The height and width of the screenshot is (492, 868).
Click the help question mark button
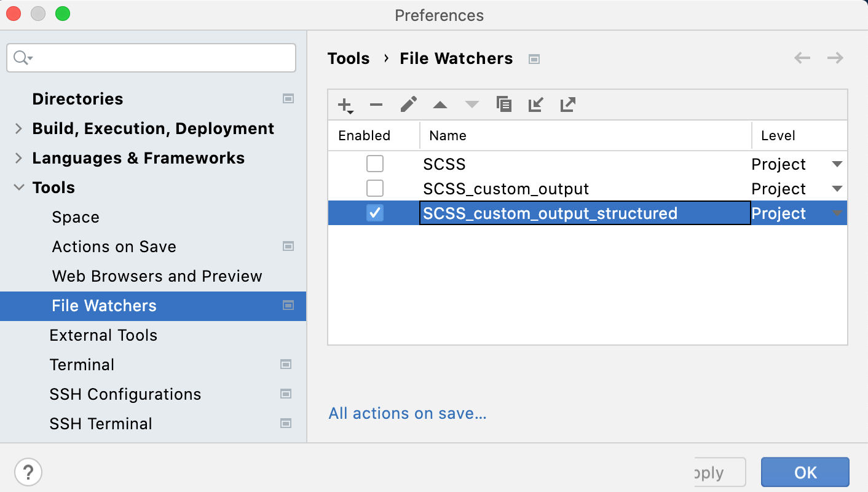[28, 472]
